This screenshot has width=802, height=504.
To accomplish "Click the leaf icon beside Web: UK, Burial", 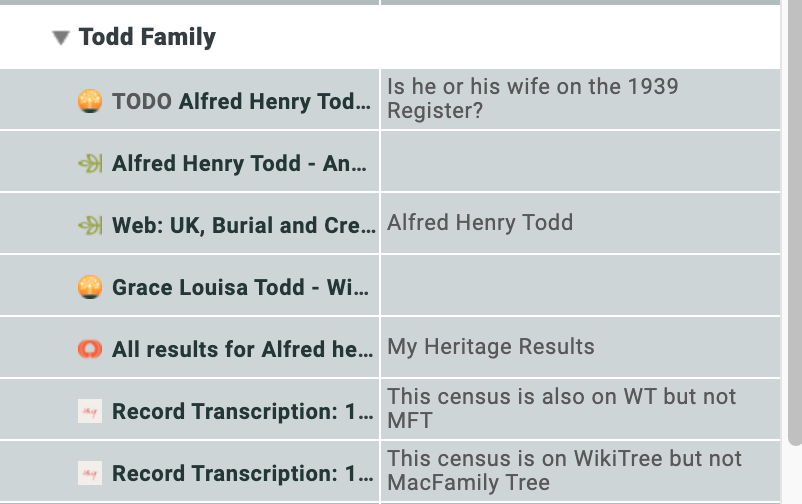I will (x=90, y=225).
